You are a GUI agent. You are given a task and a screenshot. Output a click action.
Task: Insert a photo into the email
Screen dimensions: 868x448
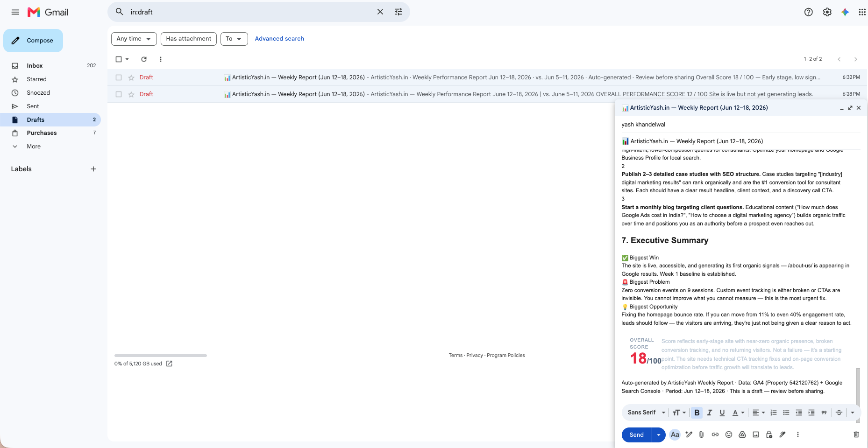tap(756, 434)
